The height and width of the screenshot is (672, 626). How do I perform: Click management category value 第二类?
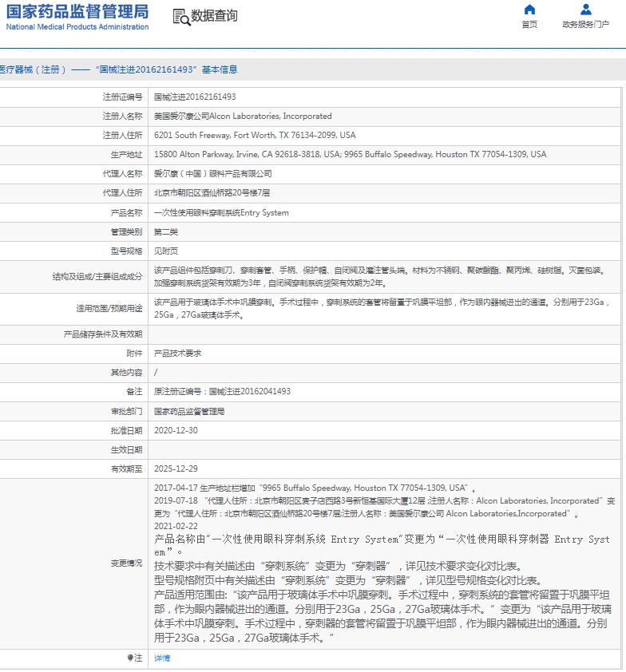point(166,232)
